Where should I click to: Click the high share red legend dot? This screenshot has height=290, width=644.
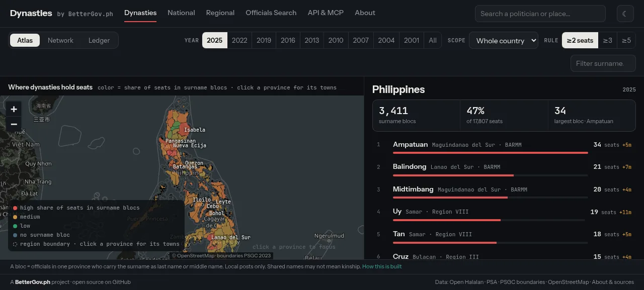pos(15,208)
